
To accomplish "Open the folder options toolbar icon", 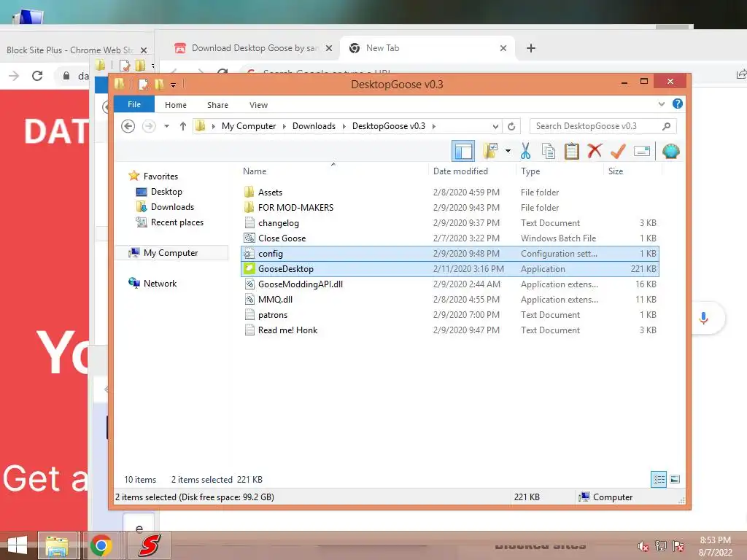I will coord(489,152).
